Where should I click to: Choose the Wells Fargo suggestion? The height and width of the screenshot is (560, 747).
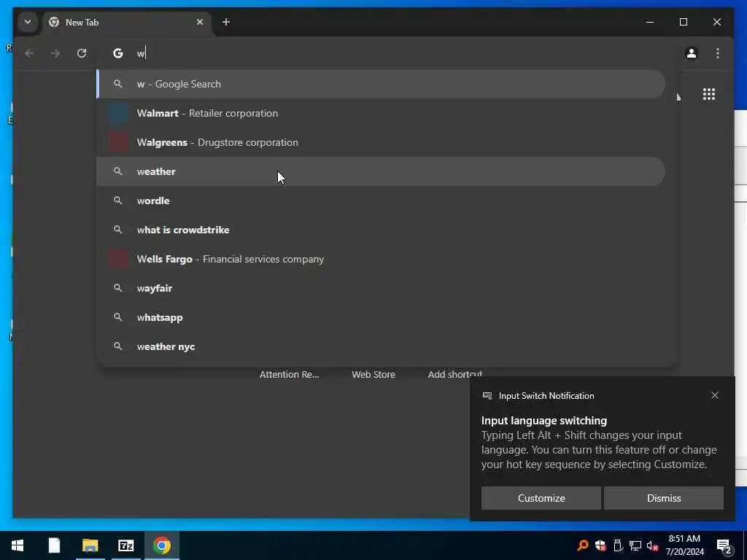click(381, 259)
